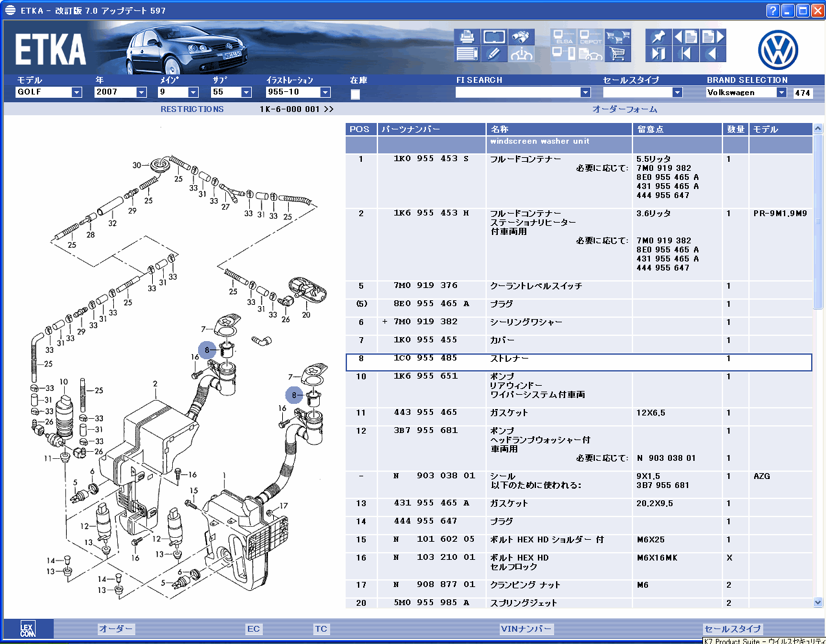
Task: Open the full-frame illustration view icon
Action: click(495, 37)
